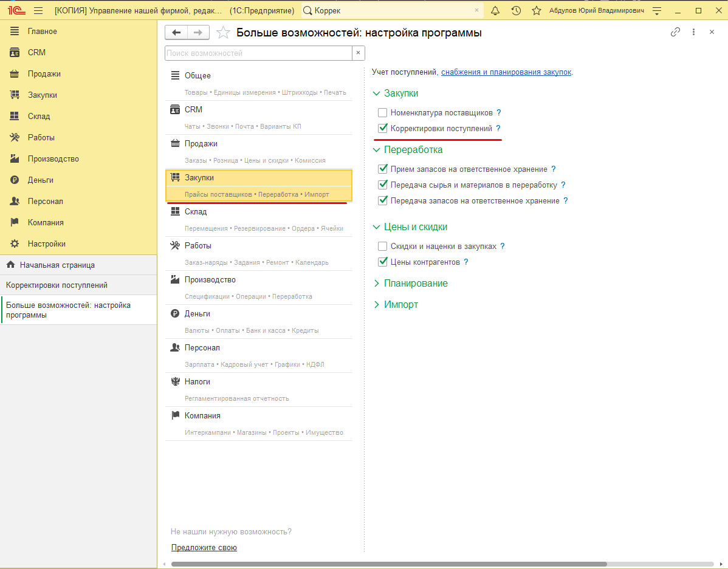Open notifications bell icon

point(495,10)
